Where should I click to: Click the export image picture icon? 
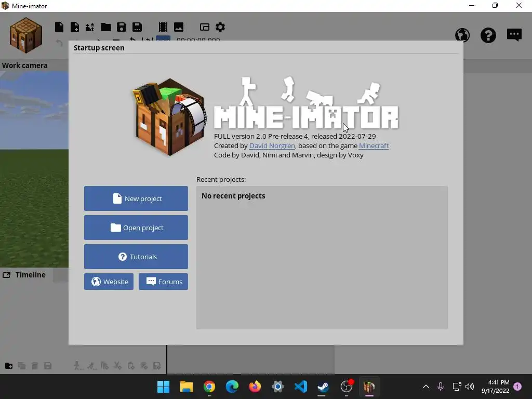click(x=179, y=27)
